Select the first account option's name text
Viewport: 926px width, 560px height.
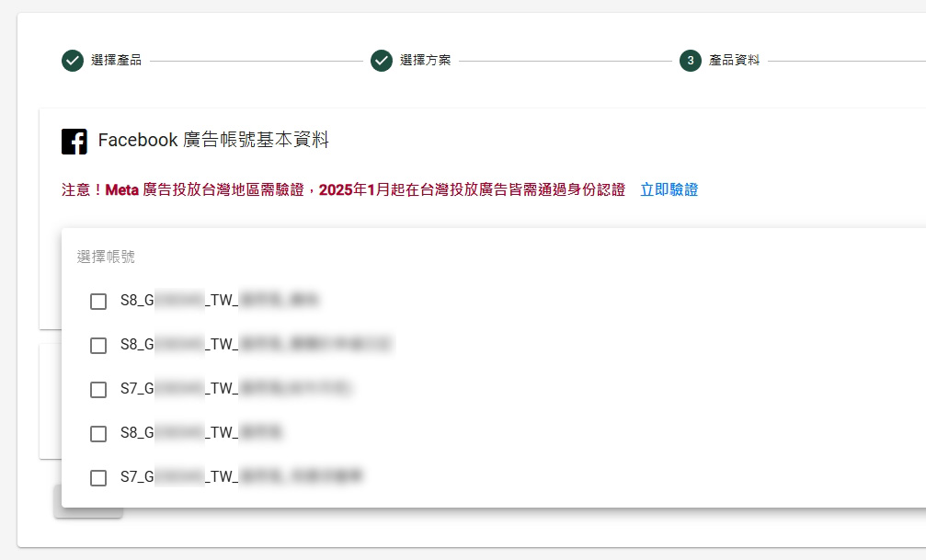point(220,301)
